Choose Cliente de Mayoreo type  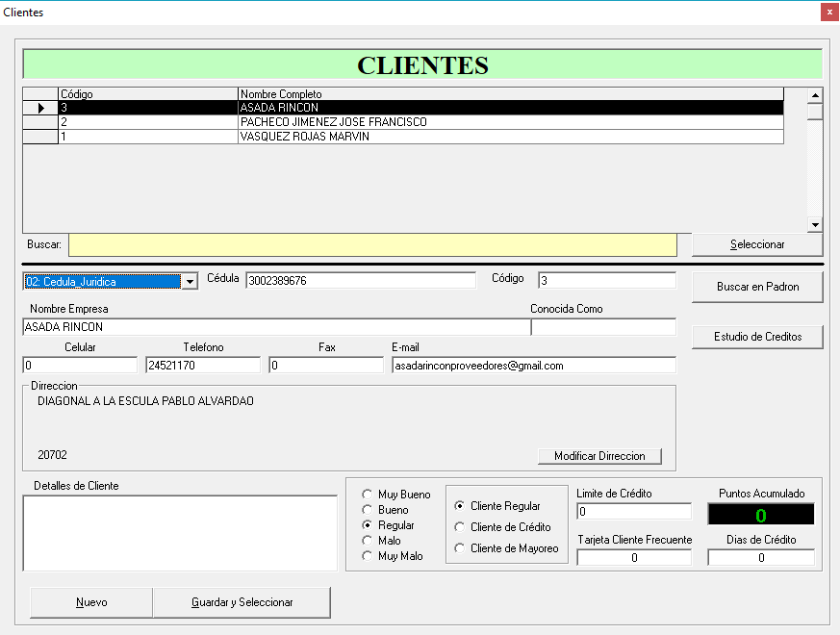(460, 548)
